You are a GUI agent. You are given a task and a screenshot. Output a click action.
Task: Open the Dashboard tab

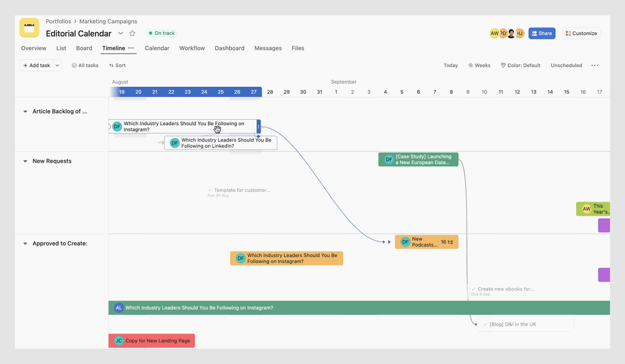[229, 48]
